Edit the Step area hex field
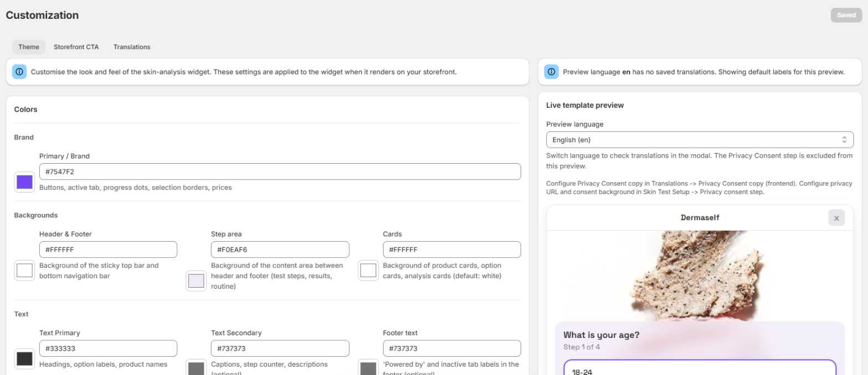Image resolution: width=868 pixels, height=375 pixels. (x=280, y=249)
